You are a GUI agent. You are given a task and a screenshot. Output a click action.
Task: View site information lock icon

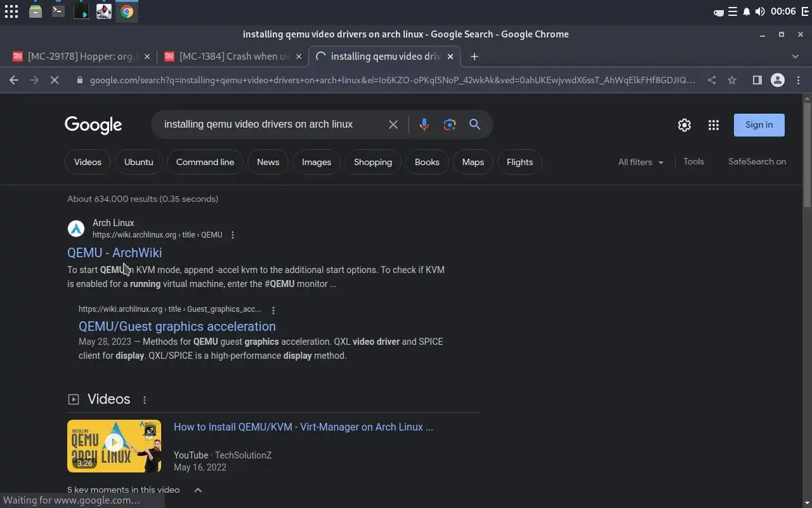(79, 80)
